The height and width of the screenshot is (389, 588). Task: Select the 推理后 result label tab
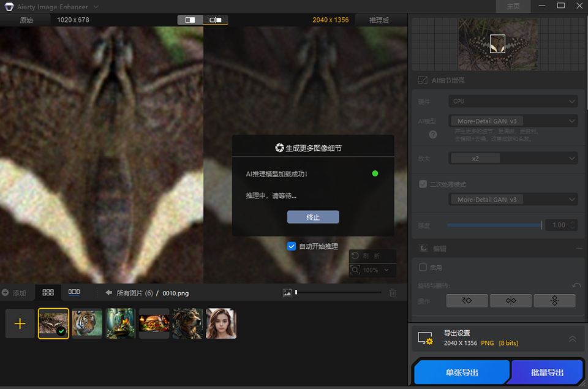click(x=379, y=20)
